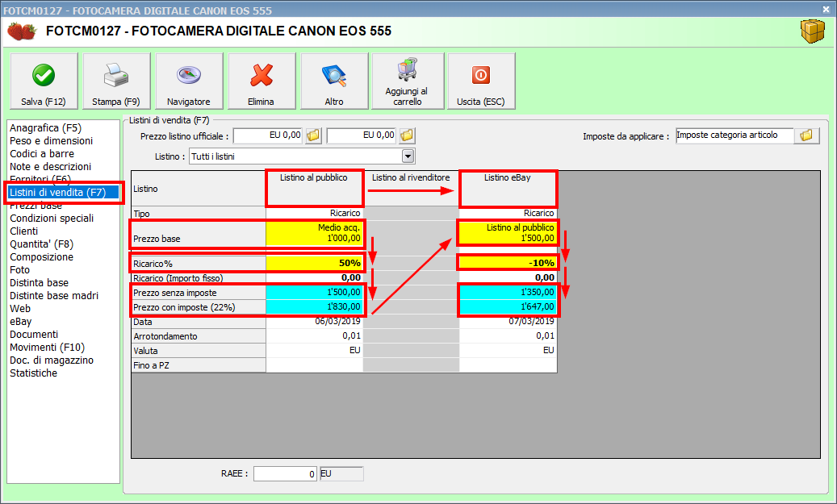
Task: Click the second official price field
Action: [x=362, y=135]
